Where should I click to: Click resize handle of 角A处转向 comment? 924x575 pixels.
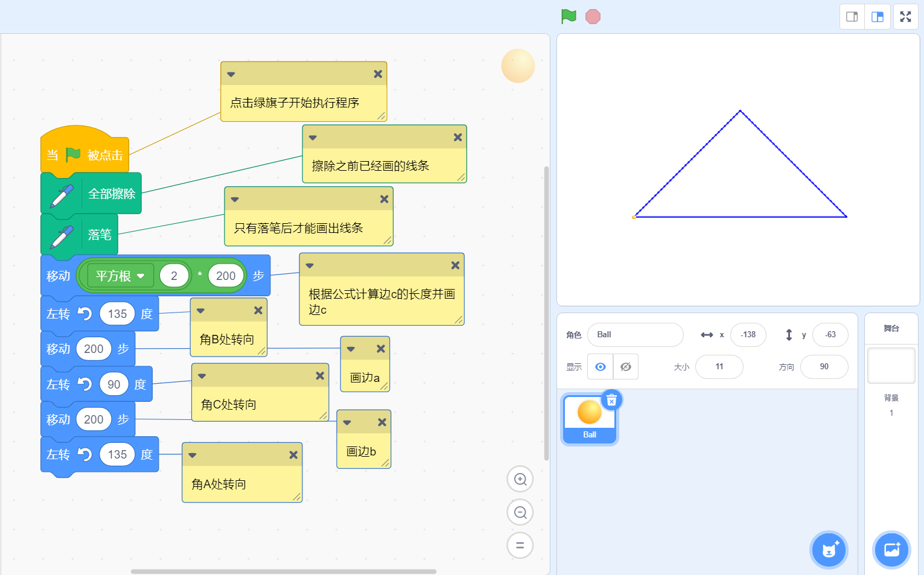tap(296, 497)
